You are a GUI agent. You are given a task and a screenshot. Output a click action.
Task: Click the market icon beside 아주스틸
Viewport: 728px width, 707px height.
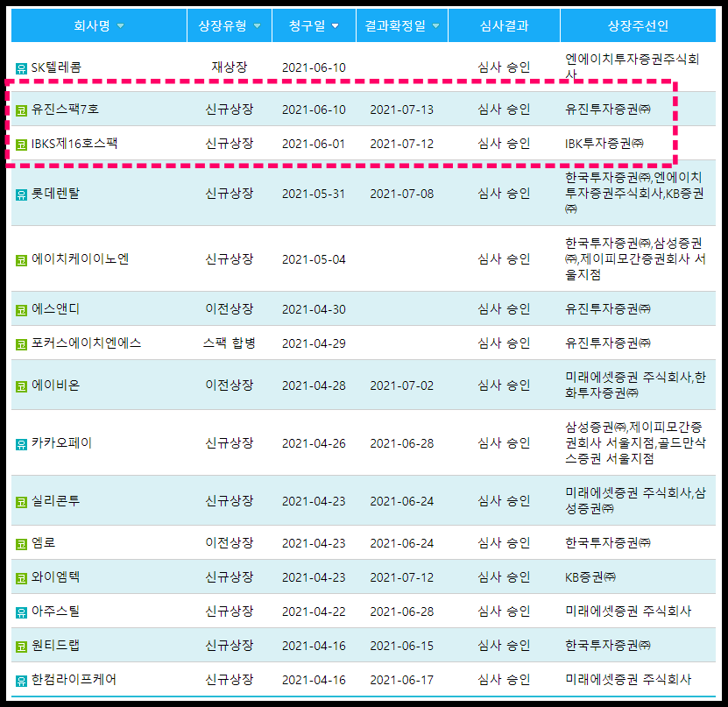[21, 612]
